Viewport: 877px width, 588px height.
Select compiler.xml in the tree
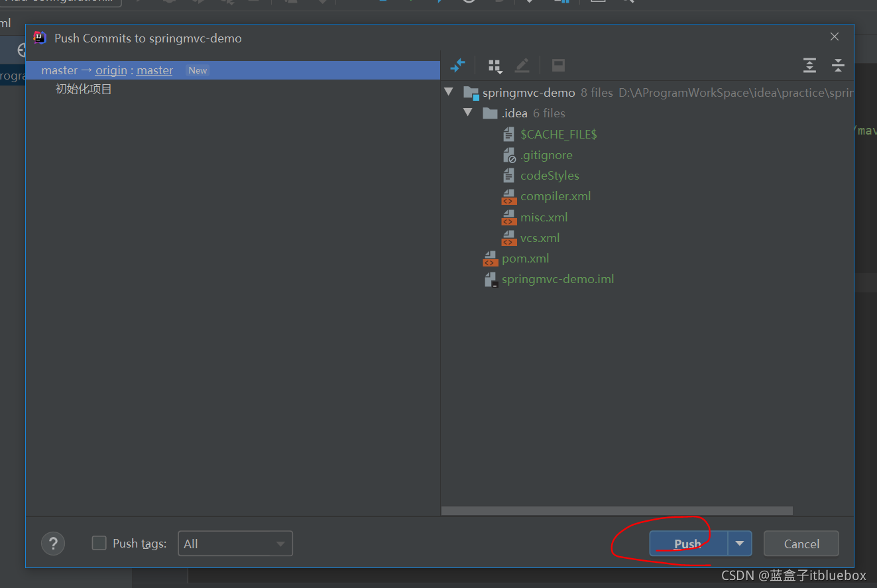pyautogui.click(x=555, y=196)
